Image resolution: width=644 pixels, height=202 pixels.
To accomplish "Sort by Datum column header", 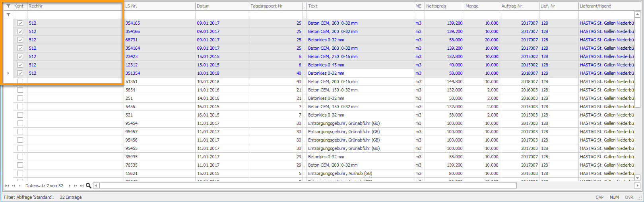I will pyautogui.click(x=222, y=6).
